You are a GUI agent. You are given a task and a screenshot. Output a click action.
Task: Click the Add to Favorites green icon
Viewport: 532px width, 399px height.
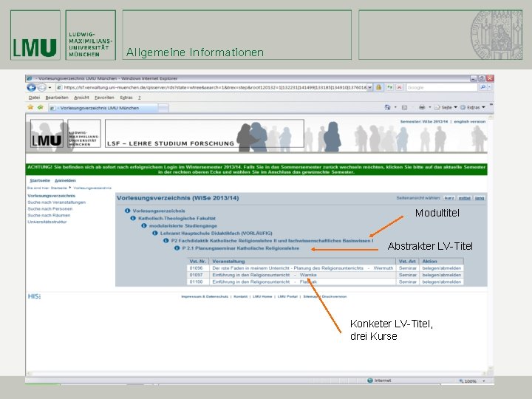41,107
